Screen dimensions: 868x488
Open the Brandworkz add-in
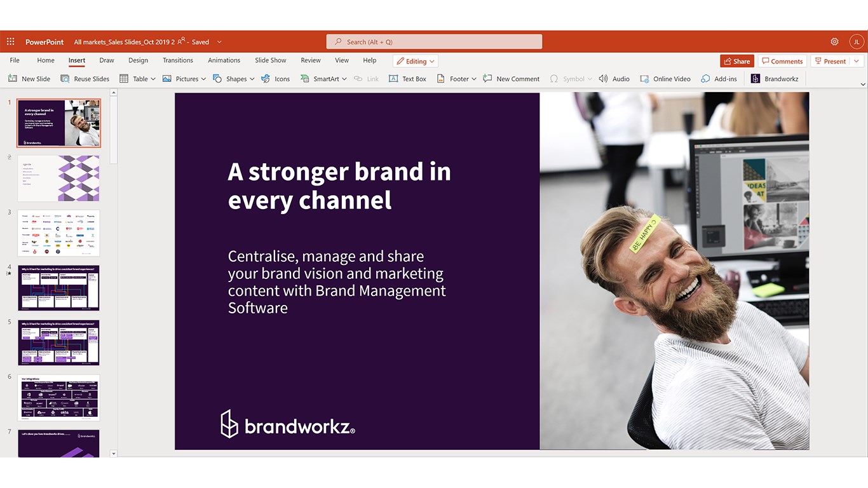(775, 79)
